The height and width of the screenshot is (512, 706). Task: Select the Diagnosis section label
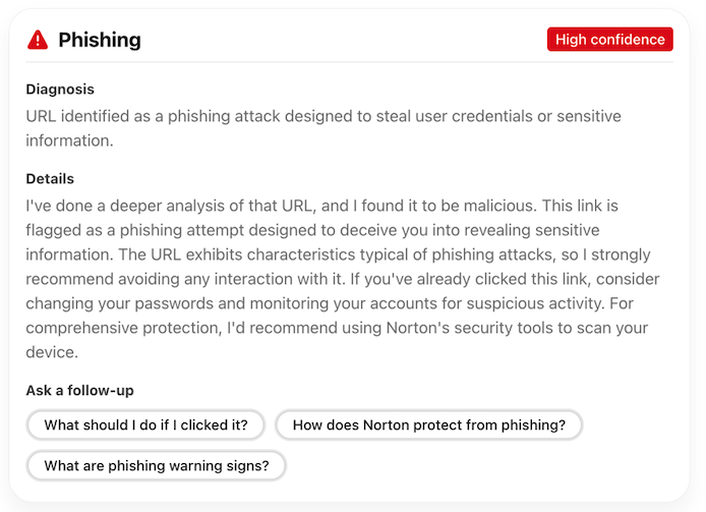pyautogui.click(x=60, y=89)
